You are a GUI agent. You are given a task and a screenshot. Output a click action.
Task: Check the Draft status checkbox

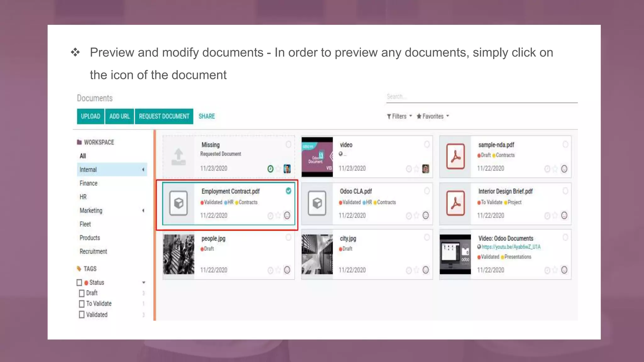pos(82,293)
